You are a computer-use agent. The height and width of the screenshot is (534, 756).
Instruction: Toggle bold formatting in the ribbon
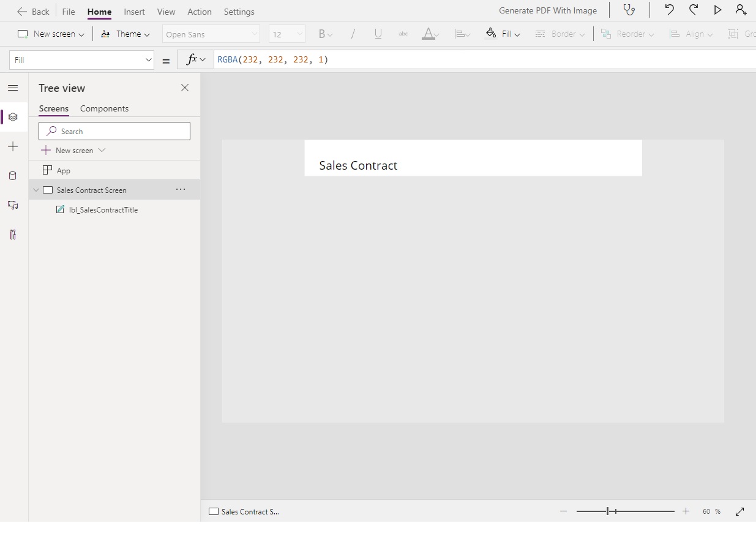click(x=323, y=34)
